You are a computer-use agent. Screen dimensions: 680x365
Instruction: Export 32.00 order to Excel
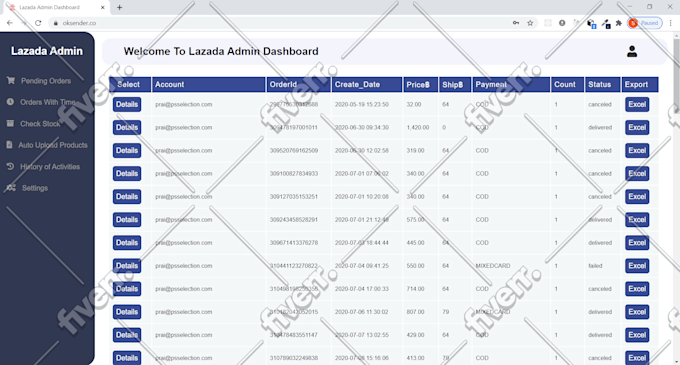tap(637, 104)
